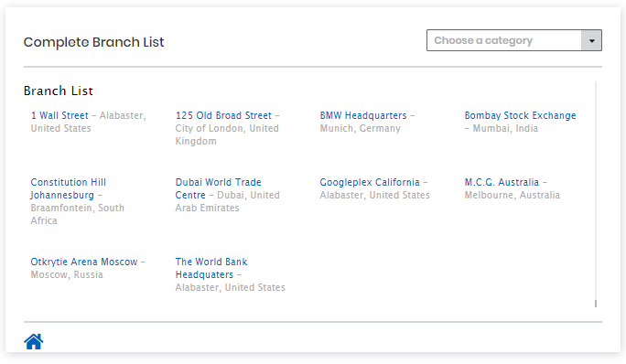
Task: Click the Choose a category field
Action: click(513, 40)
